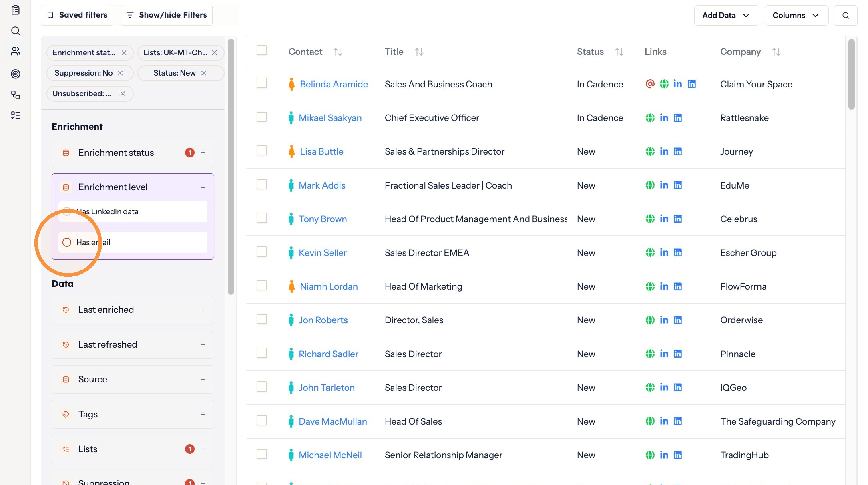Open the website globe link for Mikael Saakyan
868x485 pixels.
pyautogui.click(x=650, y=118)
